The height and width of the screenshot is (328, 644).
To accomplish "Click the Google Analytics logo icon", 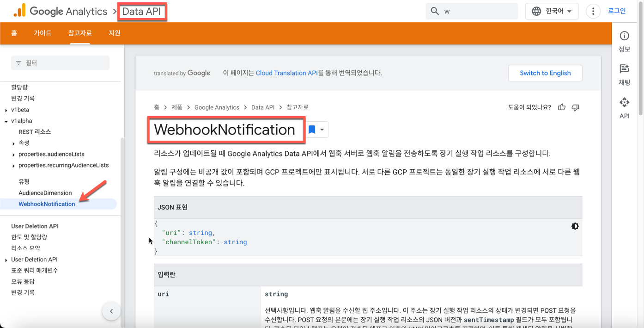I will tap(19, 11).
